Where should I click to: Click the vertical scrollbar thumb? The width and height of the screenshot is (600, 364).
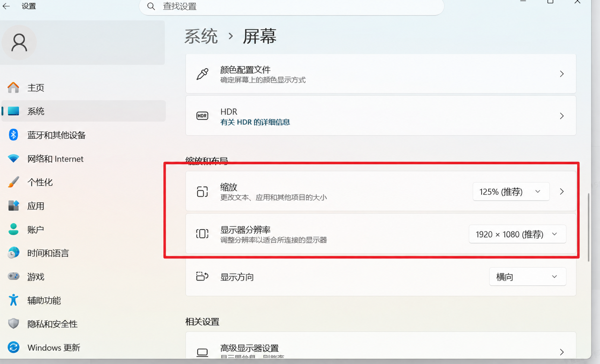pos(588,227)
